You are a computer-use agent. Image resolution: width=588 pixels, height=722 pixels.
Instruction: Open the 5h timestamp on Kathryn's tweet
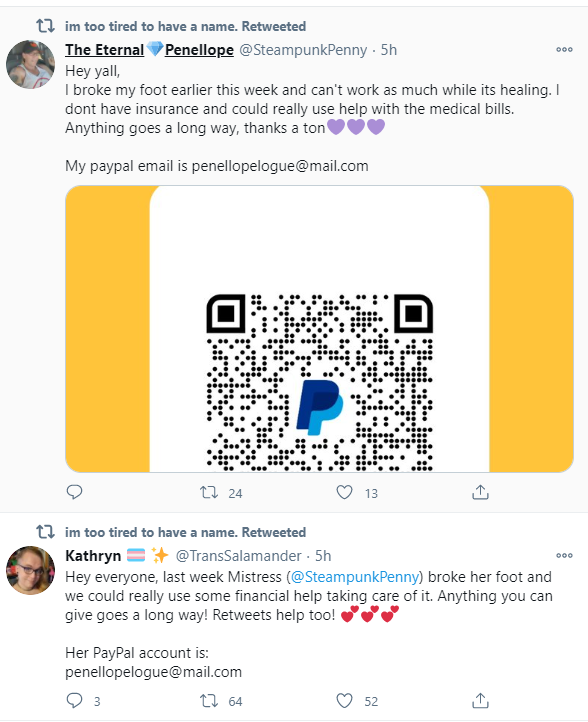tap(323, 556)
